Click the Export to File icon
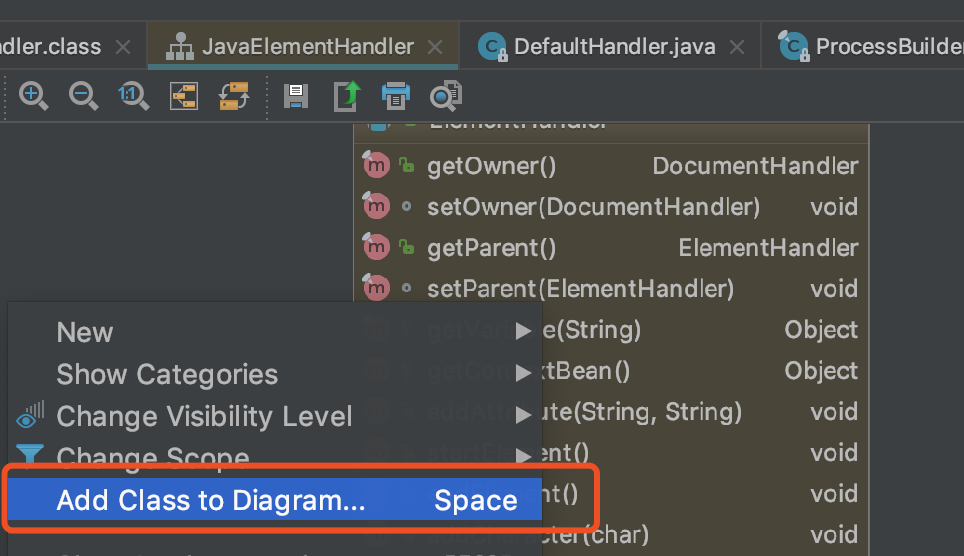964x556 pixels. (x=346, y=96)
